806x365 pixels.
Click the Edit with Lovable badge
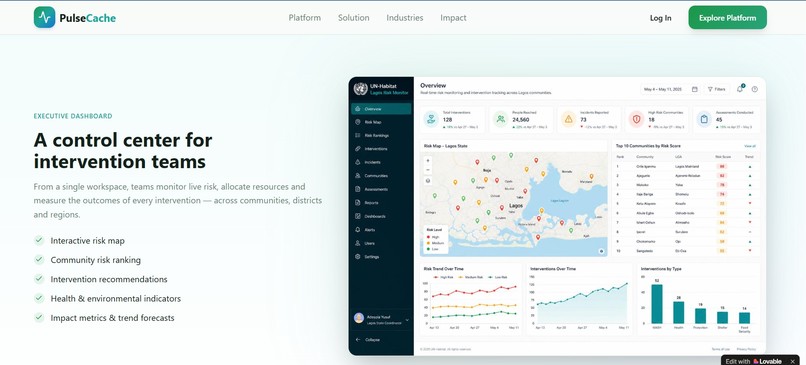click(760, 361)
